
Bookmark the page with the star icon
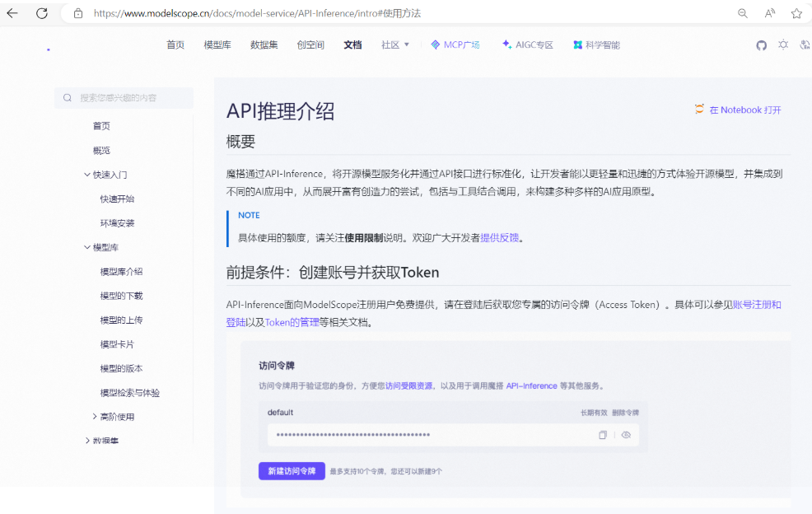point(796,13)
